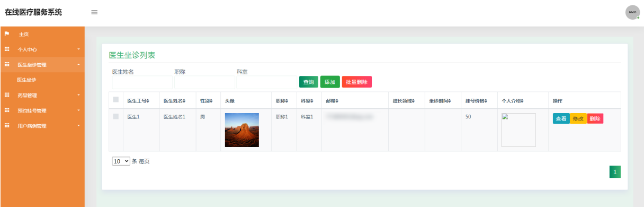Expand the 用户病例管理 submenu arrow

[x=78, y=126]
